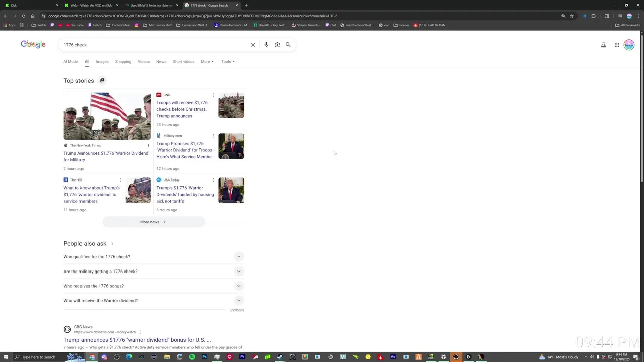Click the Feedback link
Screen dimensions: 644x362
[236, 310]
